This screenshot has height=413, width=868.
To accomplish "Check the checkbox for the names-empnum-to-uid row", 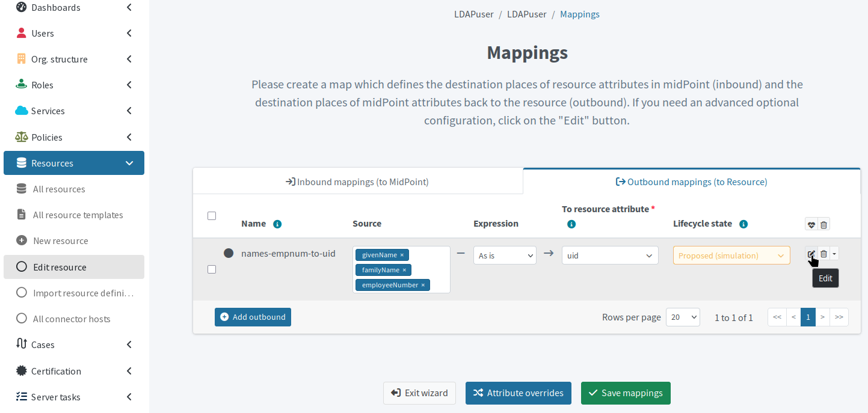I will coord(211,269).
